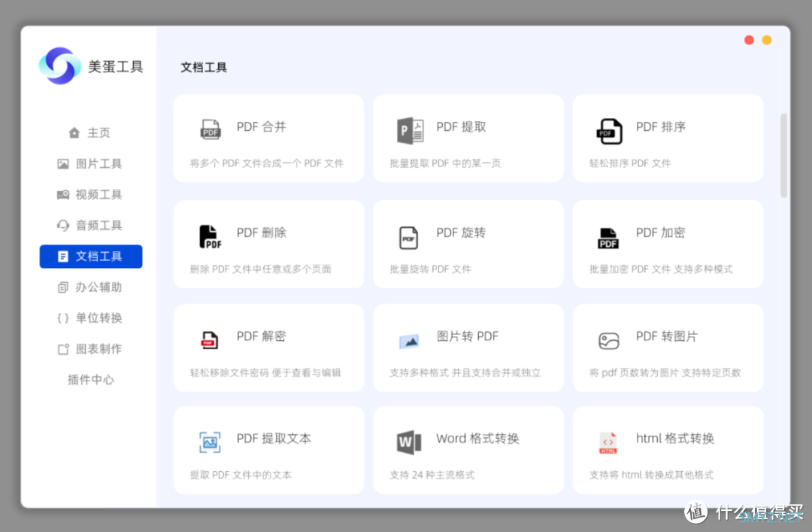Open the PDF 旋转 rotate icon

pos(408,238)
